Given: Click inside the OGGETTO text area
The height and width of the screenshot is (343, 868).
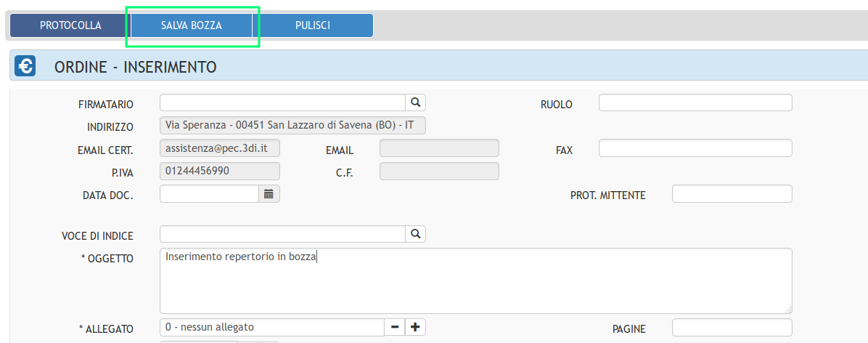Looking at the screenshot, I should click(x=475, y=281).
